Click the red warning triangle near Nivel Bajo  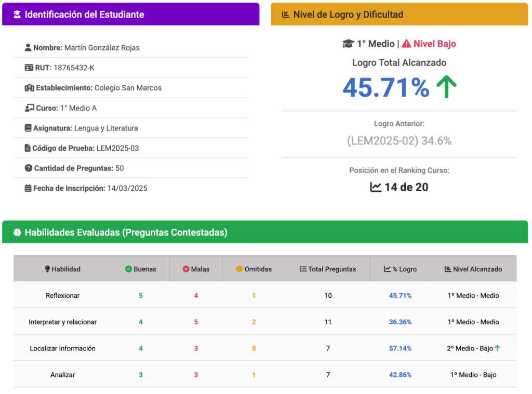(x=406, y=44)
